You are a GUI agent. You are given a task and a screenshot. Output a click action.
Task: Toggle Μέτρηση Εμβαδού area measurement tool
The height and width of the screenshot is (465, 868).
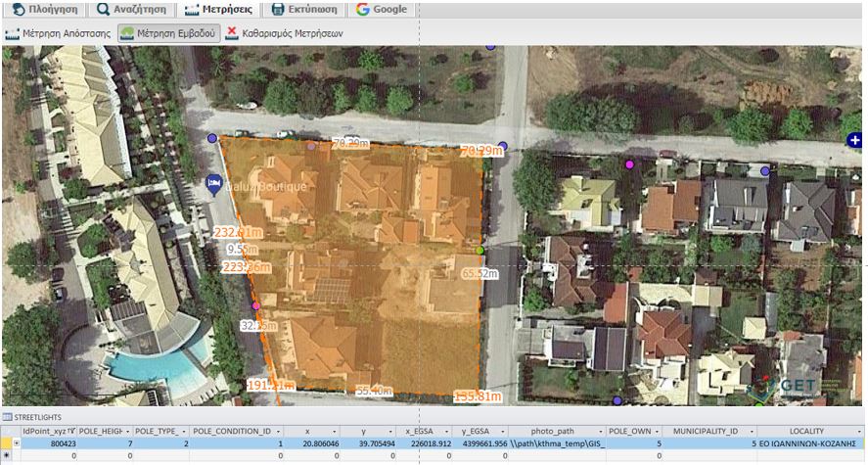(x=169, y=33)
